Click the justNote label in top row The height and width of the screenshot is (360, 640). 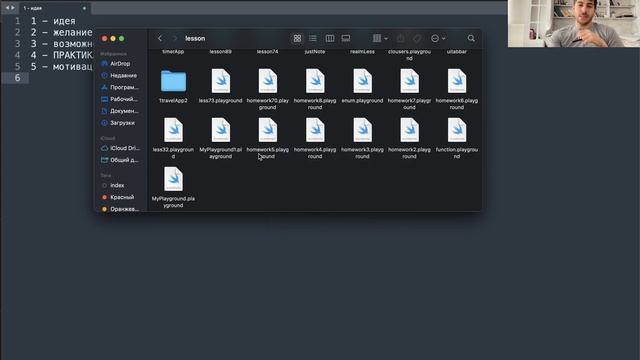[x=315, y=52]
